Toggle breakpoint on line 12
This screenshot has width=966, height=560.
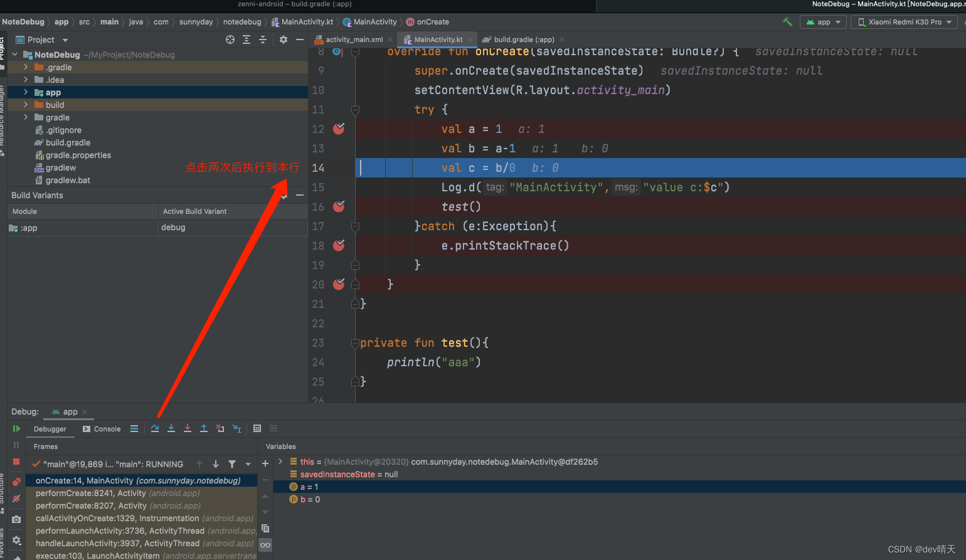[339, 129]
